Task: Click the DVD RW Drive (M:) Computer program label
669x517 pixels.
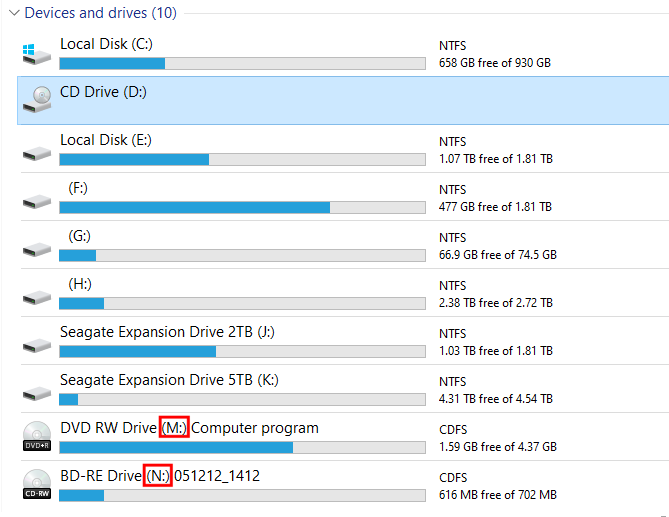Action: click(189, 428)
